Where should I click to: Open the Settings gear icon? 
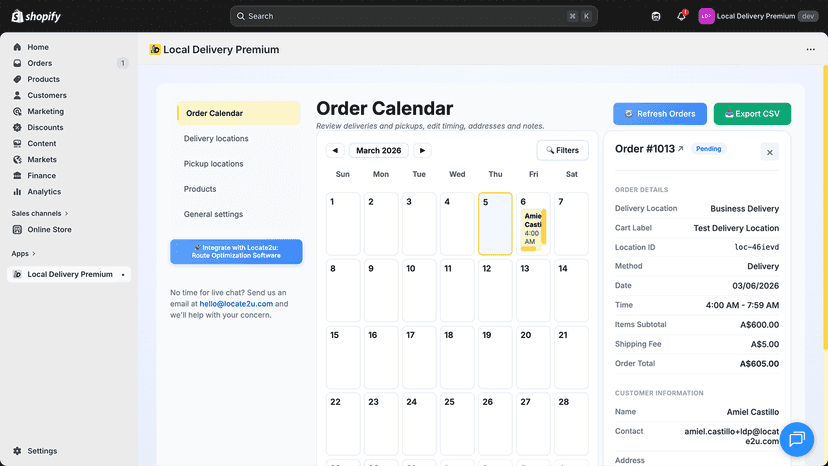[17, 451]
